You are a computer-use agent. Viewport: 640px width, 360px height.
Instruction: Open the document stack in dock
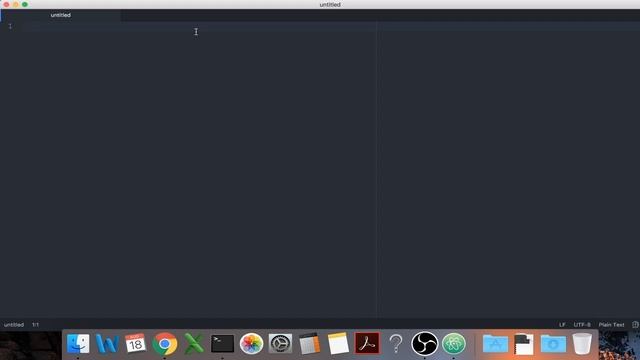[524, 344]
